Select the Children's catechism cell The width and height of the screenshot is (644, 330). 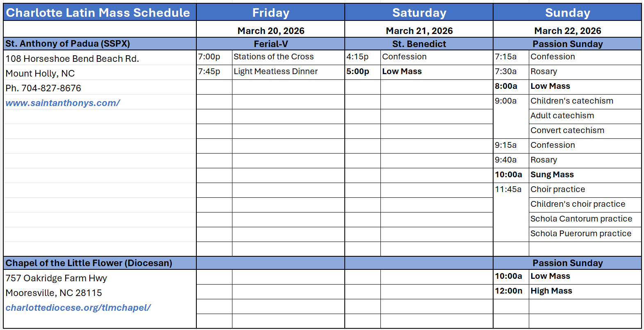pos(571,101)
